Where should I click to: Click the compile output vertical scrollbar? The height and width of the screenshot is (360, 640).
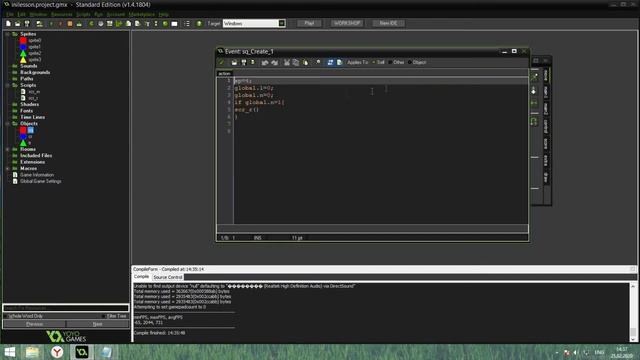coord(633,312)
